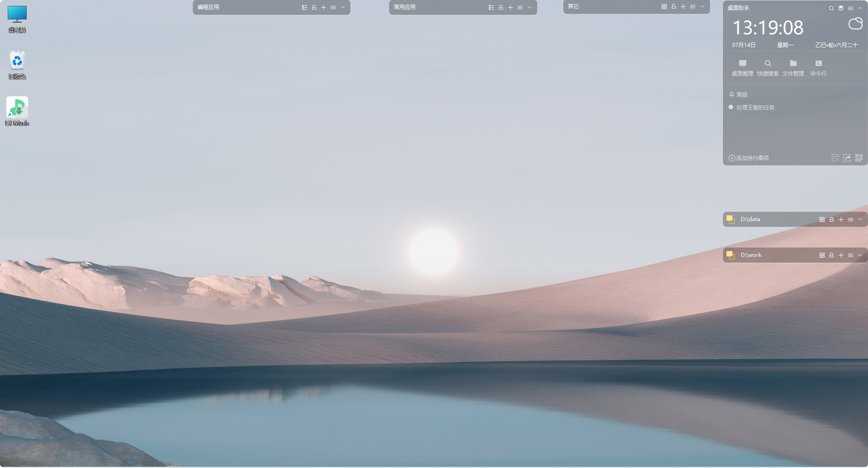Click search icon in 桌面助手 header
Viewport: 868px width, 468px height.
pos(831,8)
